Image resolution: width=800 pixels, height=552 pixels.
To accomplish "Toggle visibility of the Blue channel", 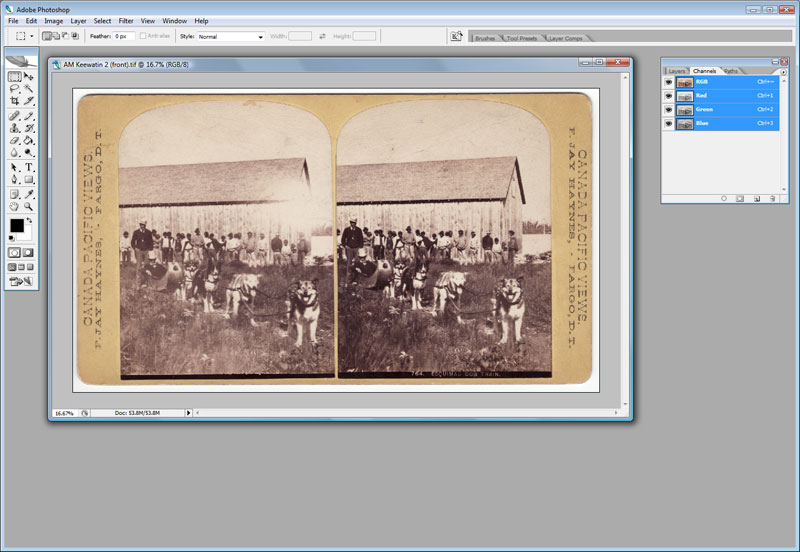I will tap(668, 123).
